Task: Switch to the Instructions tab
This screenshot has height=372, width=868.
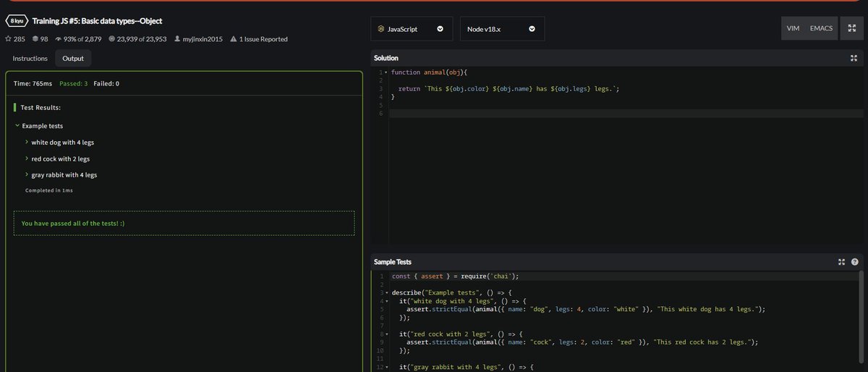Action: [30, 59]
